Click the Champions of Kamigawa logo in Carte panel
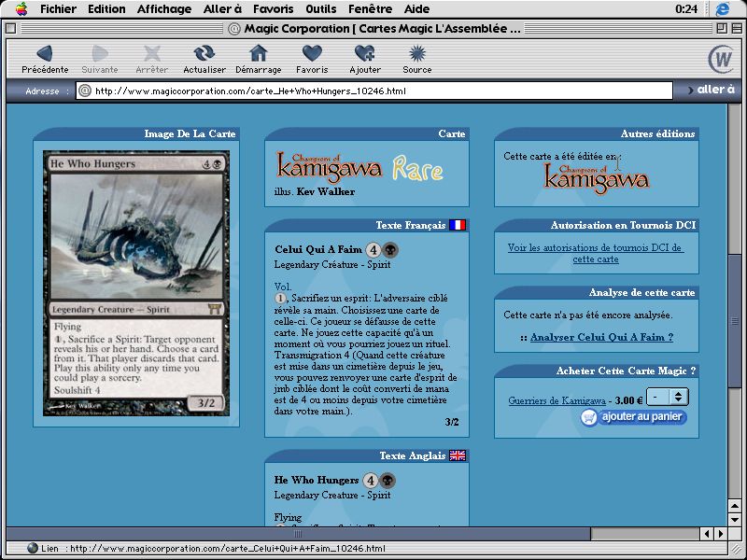Viewport: 747px width, 560px height. point(330,168)
